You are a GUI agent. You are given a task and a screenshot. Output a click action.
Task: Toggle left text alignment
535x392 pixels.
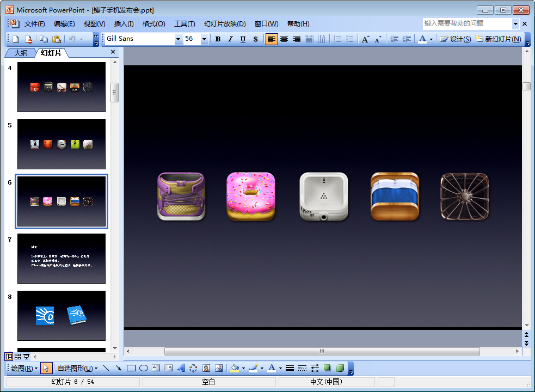click(271, 39)
